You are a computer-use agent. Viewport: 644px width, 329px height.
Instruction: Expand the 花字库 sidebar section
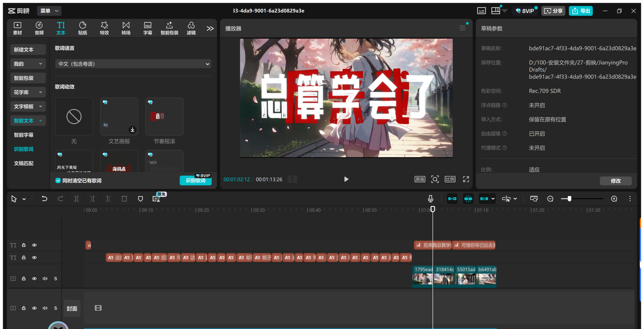pyautogui.click(x=28, y=92)
